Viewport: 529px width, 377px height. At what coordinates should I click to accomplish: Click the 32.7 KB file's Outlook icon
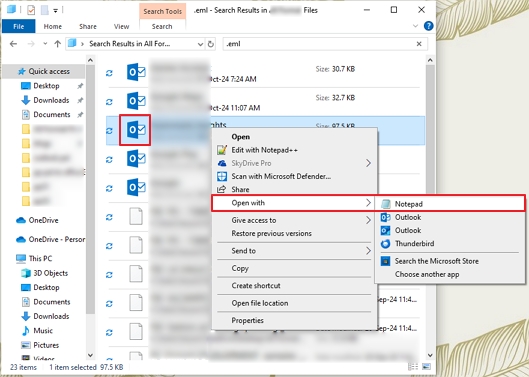(x=136, y=101)
